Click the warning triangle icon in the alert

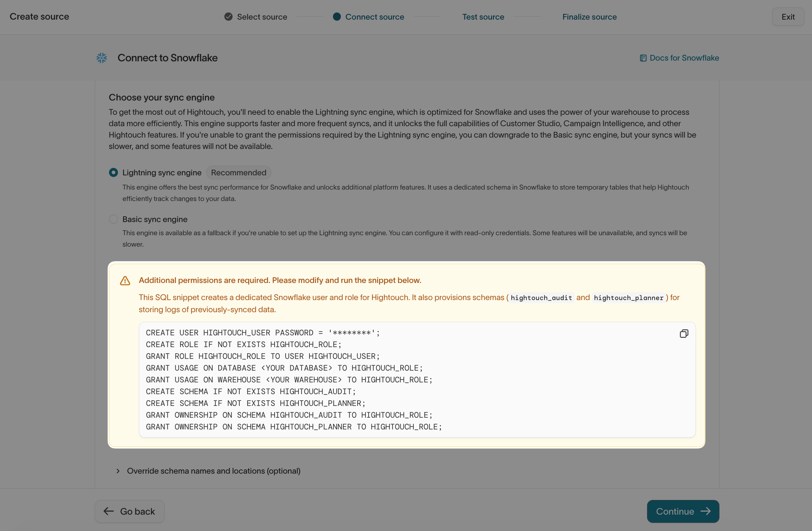(125, 280)
